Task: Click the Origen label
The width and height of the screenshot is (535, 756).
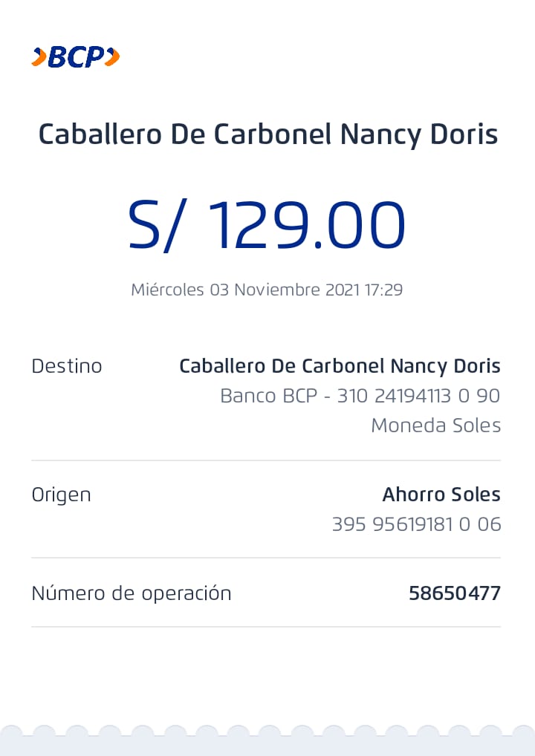Action: tap(61, 495)
